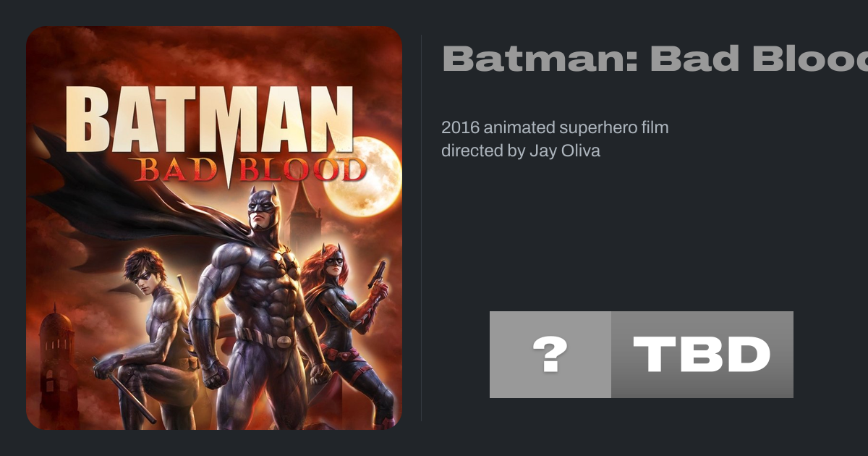Viewport: 868px width, 456px height.
Task: Click the red BAD BLOOD subtitle on poster
Action: [250, 170]
